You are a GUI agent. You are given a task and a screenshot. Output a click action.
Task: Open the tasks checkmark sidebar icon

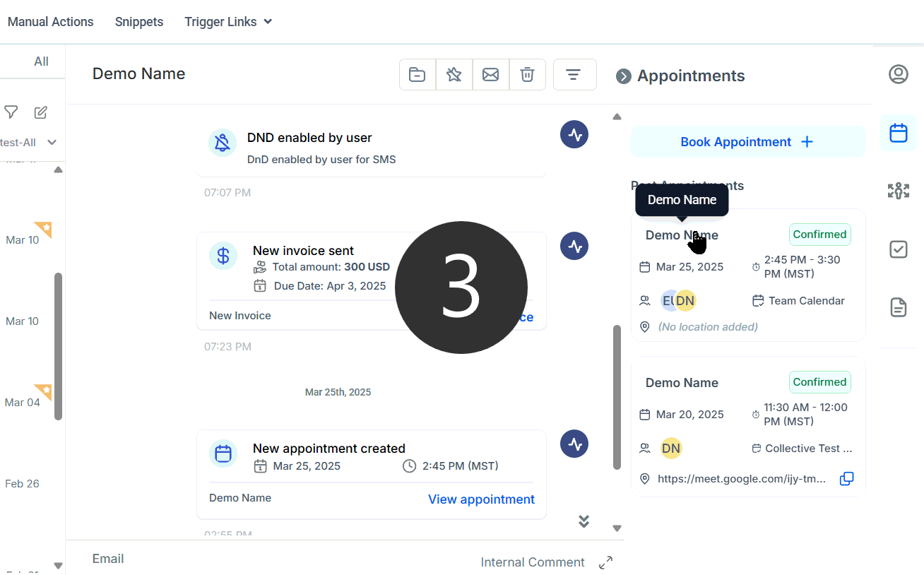(898, 249)
